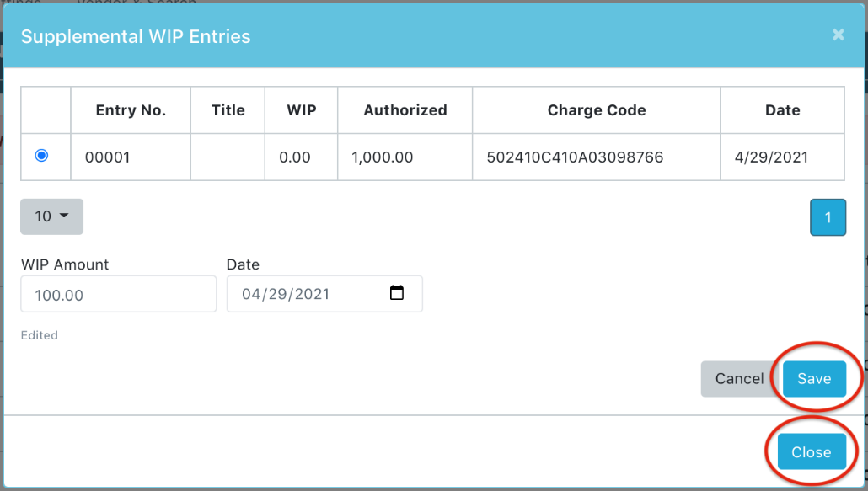
Task: Select the Authorized column header
Action: (x=405, y=110)
